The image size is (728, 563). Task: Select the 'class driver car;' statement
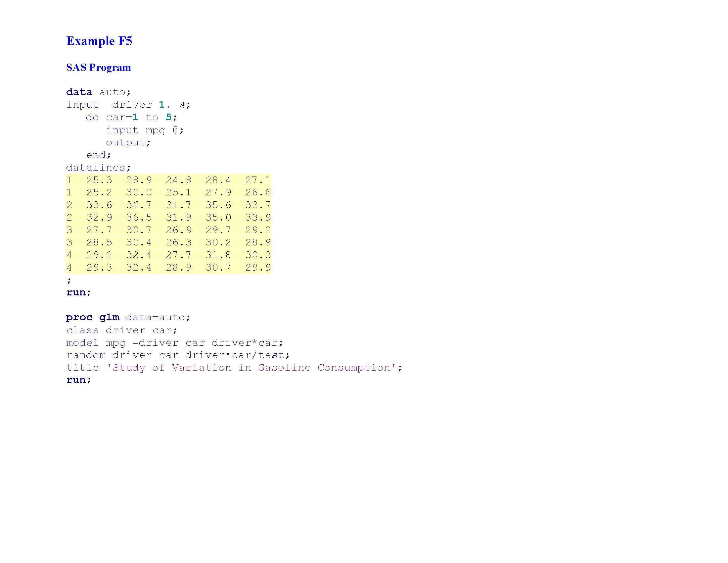pos(121,330)
